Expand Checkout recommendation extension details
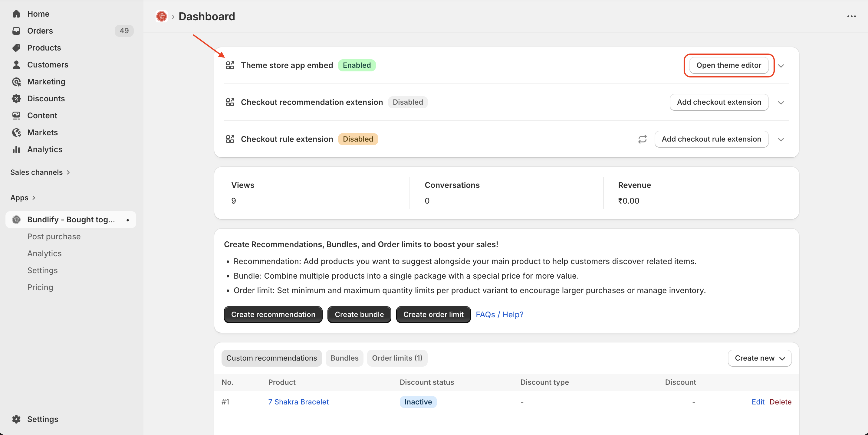This screenshot has width=868, height=435. coord(781,102)
